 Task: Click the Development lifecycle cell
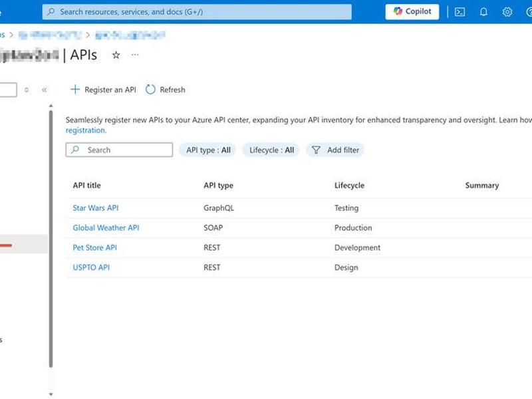[357, 247]
